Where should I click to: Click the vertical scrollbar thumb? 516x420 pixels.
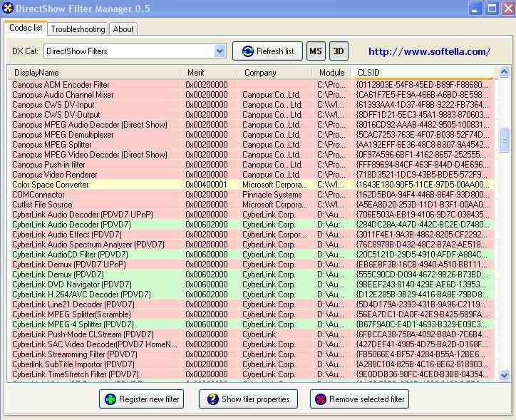(504, 140)
